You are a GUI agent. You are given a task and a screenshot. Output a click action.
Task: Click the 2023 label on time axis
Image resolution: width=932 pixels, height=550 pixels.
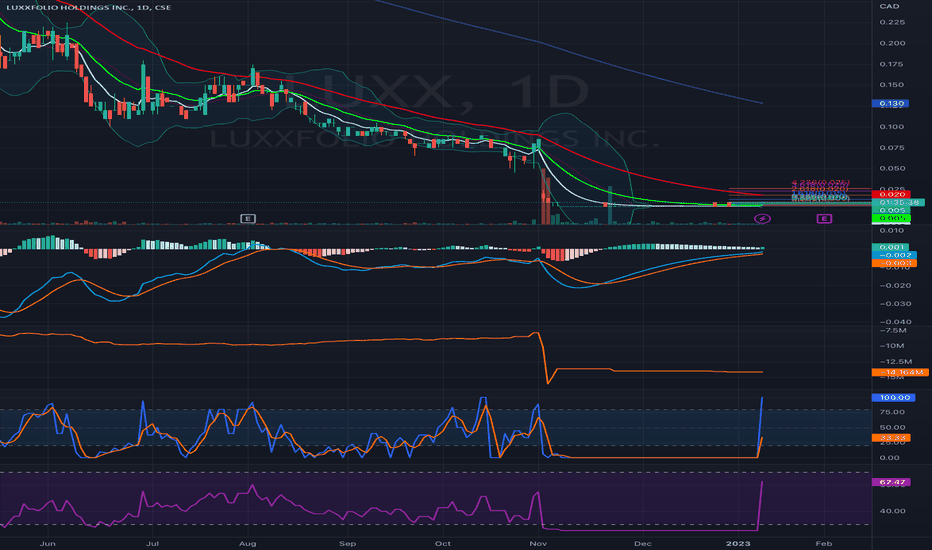[x=738, y=543]
